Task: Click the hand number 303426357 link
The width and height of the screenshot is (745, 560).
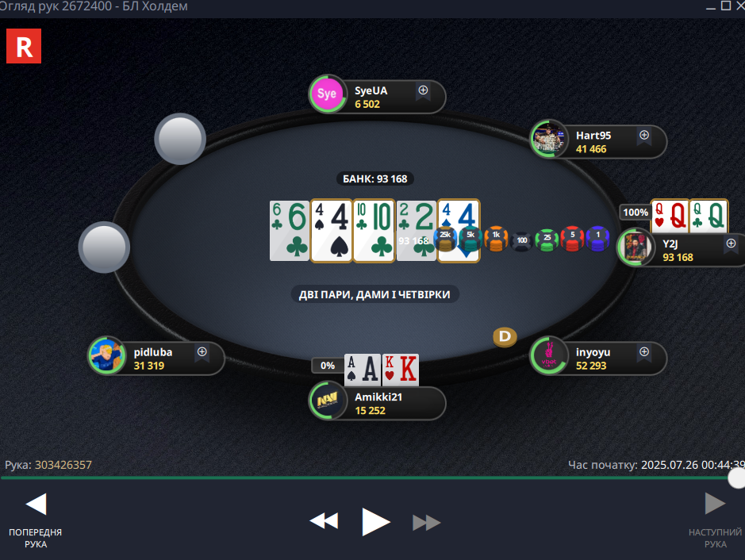Action: point(63,465)
